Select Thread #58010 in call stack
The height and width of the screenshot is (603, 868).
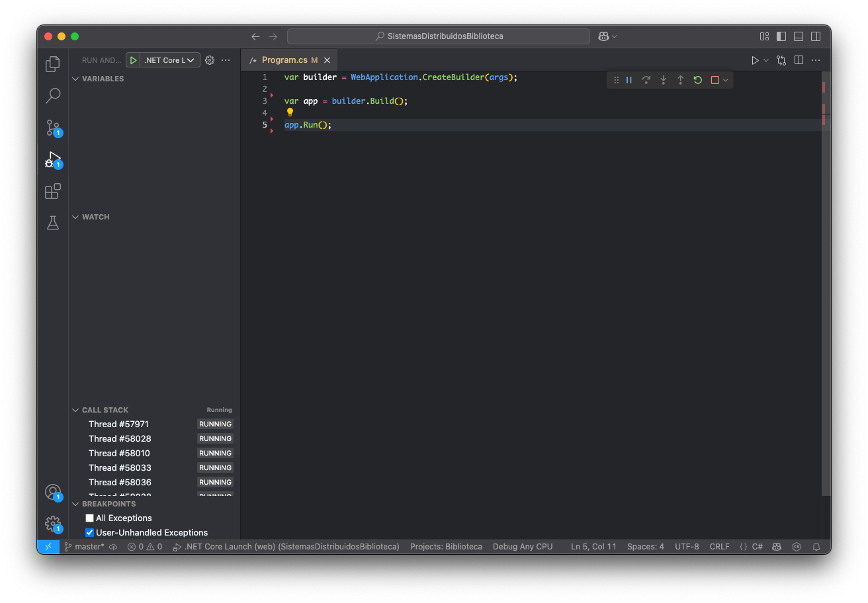120,454
